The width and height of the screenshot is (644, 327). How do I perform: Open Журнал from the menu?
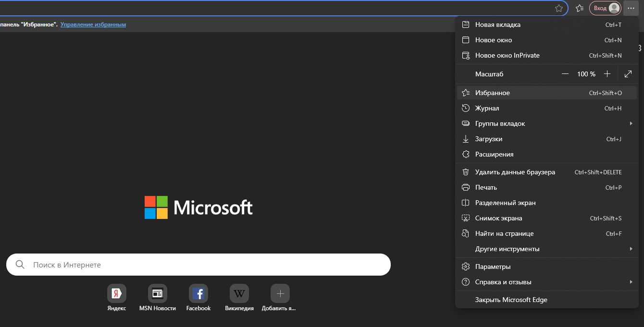click(x=487, y=108)
